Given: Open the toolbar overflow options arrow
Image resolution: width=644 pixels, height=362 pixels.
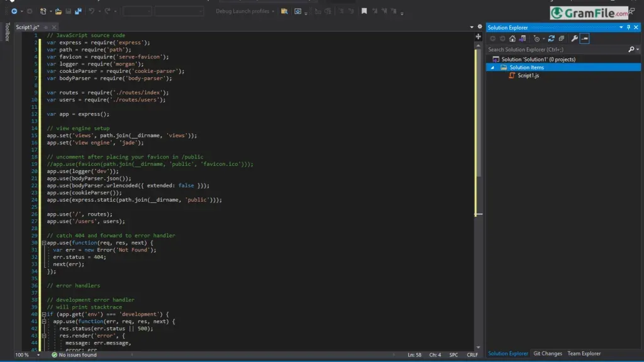Looking at the screenshot, I should [402, 14].
